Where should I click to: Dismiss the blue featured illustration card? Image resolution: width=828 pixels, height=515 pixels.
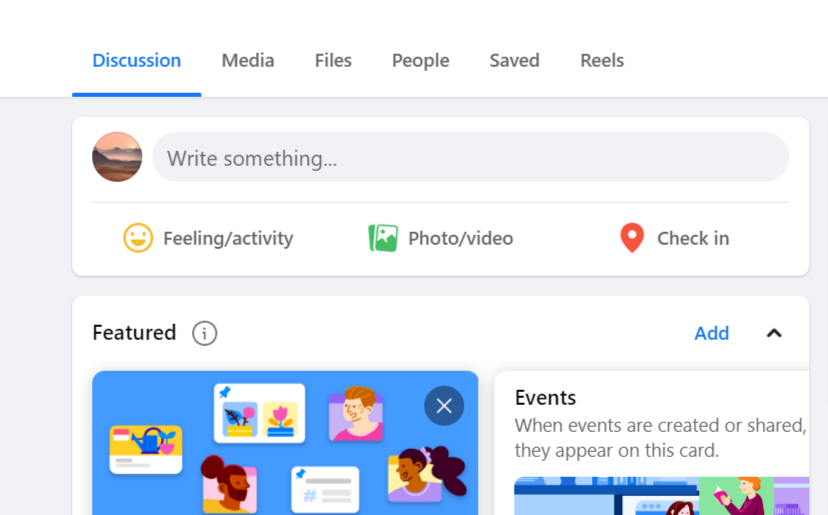coord(444,406)
